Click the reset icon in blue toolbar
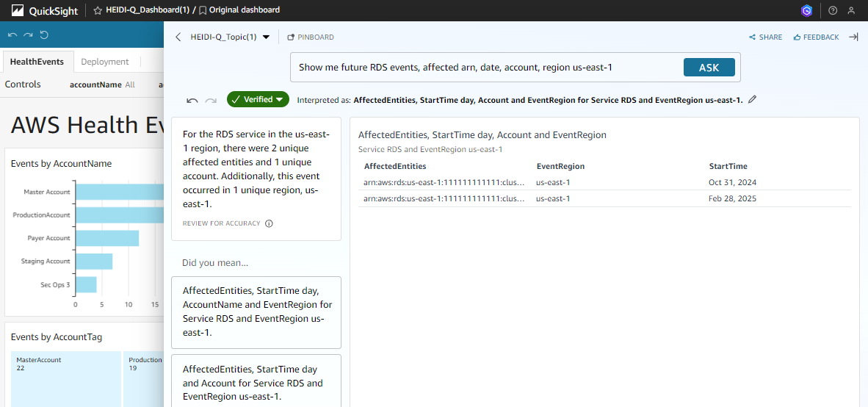 44,35
